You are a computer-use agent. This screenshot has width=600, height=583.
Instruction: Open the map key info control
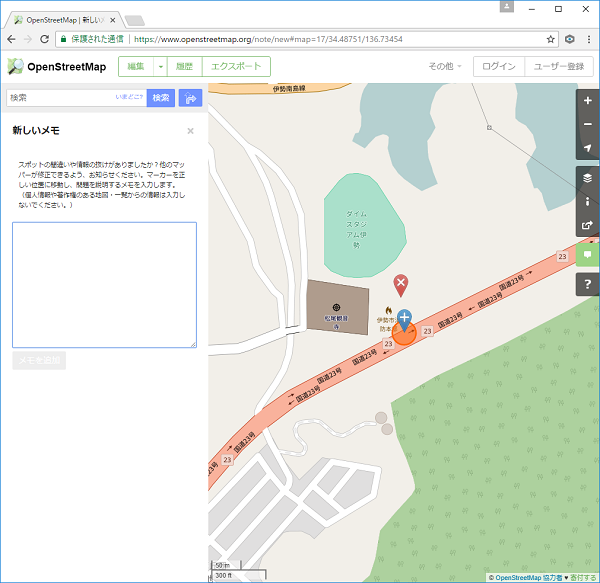click(587, 202)
